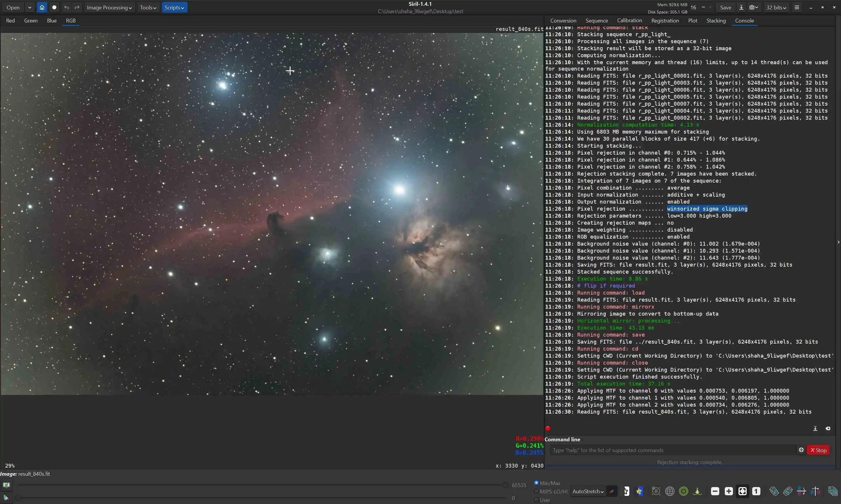Select the Min/Max radio button

pos(536,483)
